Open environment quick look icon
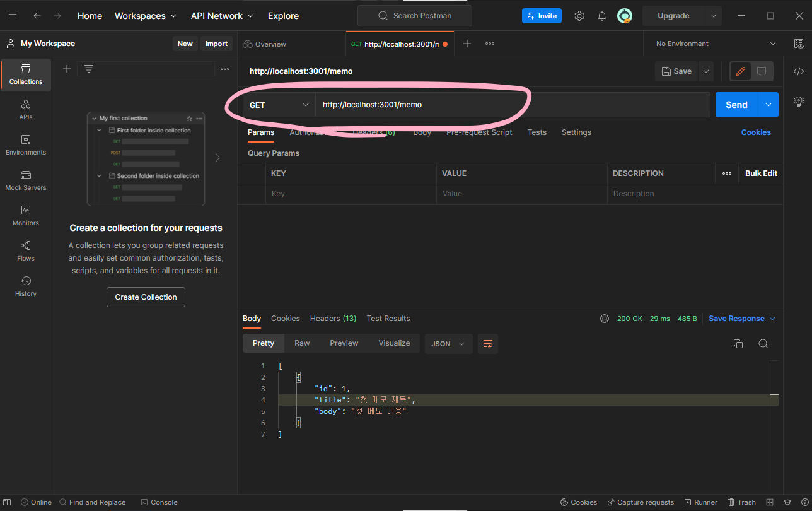The image size is (812, 511). pos(799,44)
